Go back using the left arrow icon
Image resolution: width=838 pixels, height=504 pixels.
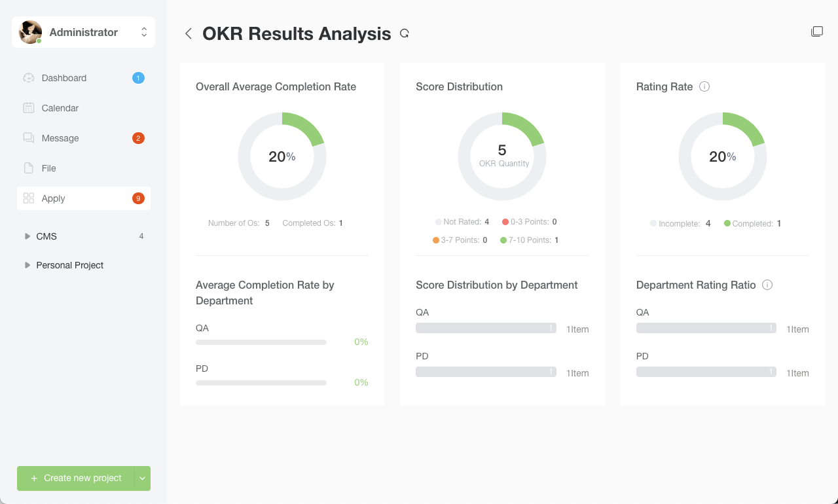click(189, 34)
